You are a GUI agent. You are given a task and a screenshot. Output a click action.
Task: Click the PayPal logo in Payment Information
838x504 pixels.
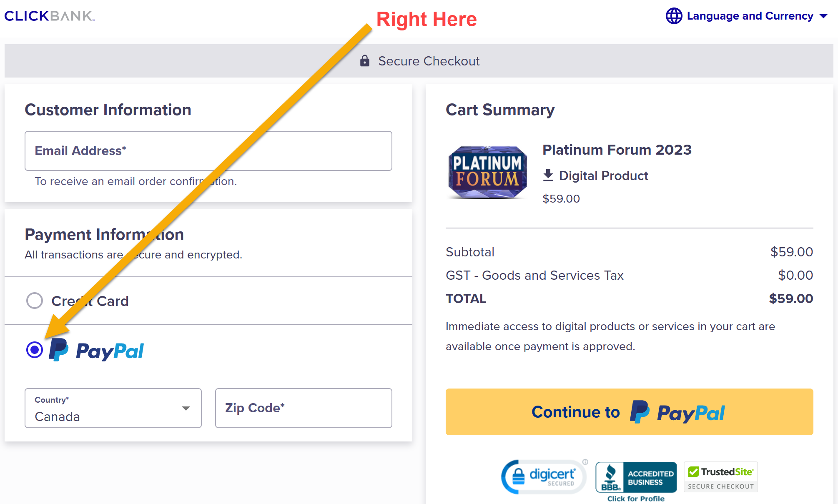coord(97,350)
